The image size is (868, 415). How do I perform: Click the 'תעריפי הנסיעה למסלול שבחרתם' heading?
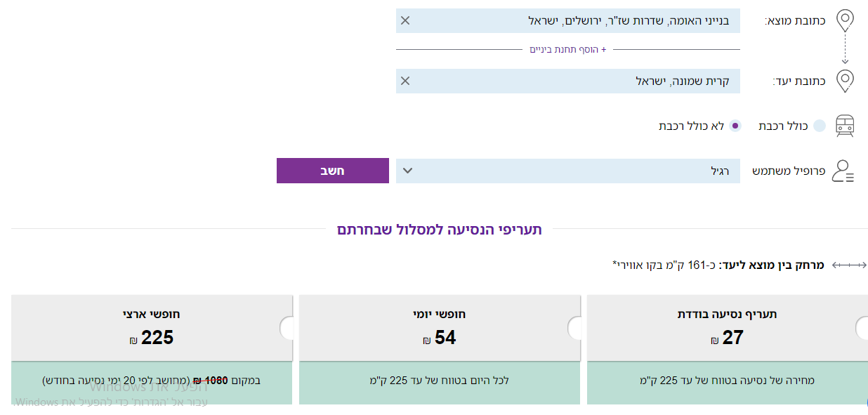pyautogui.click(x=440, y=230)
